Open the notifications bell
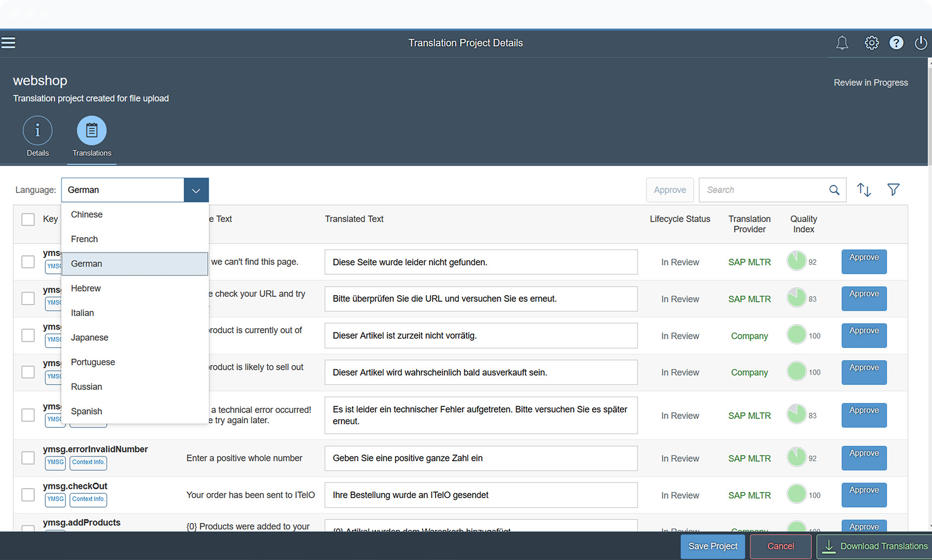 [x=842, y=42]
